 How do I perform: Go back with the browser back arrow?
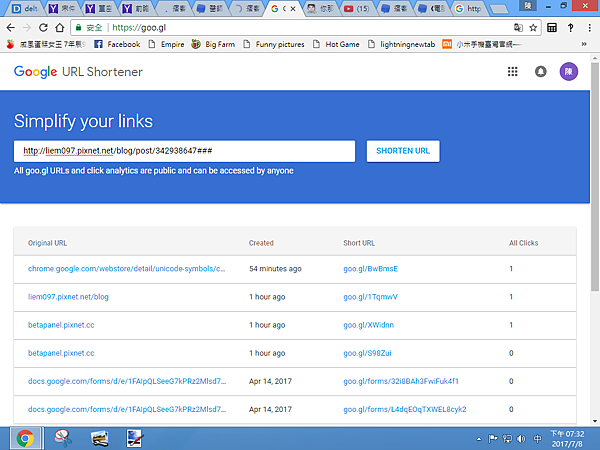11,28
